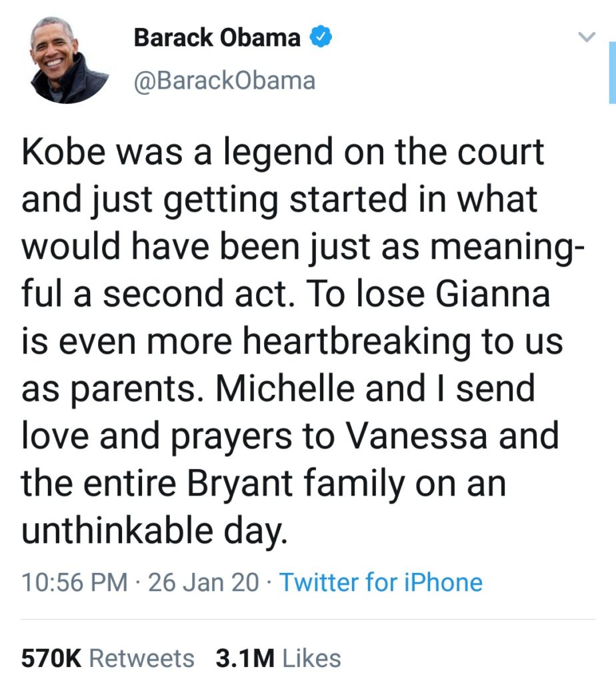
Task: Click the 570K retweet count number
Action: coord(51,658)
